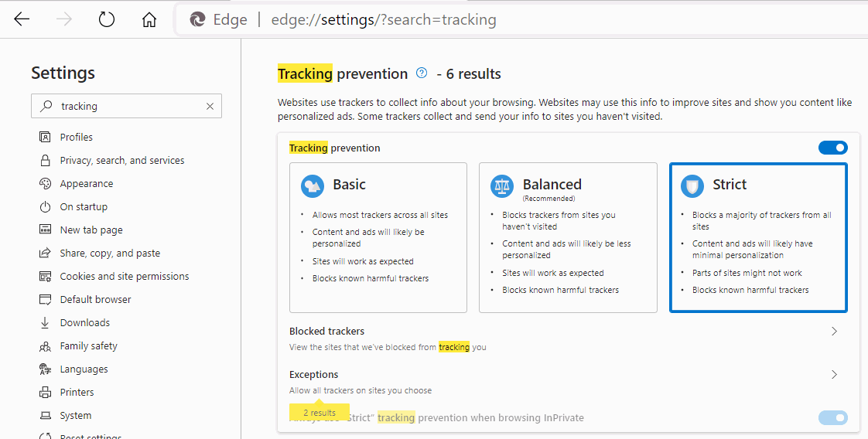
Task: Reload the page with refresh icon
Action: [106, 19]
